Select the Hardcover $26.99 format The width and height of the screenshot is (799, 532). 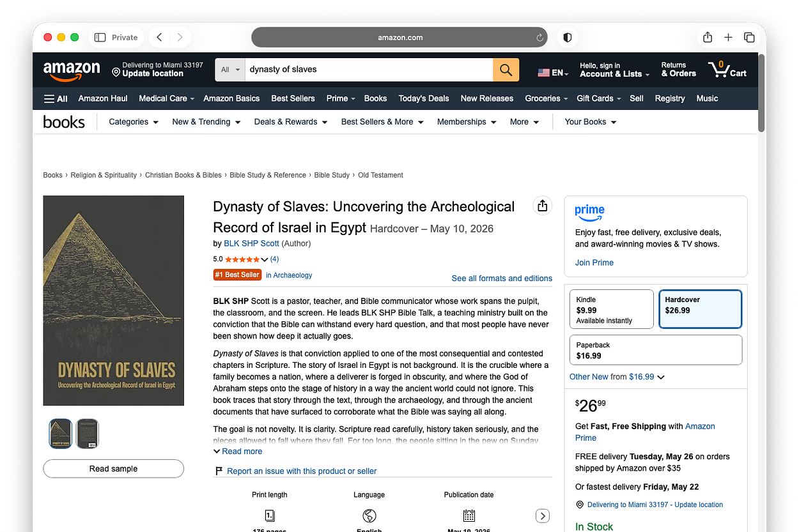click(701, 309)
